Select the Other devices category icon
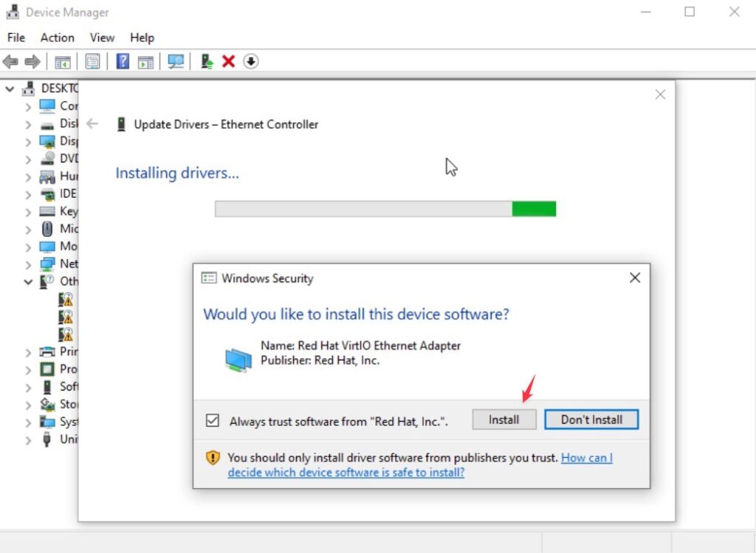 [47, 281]
